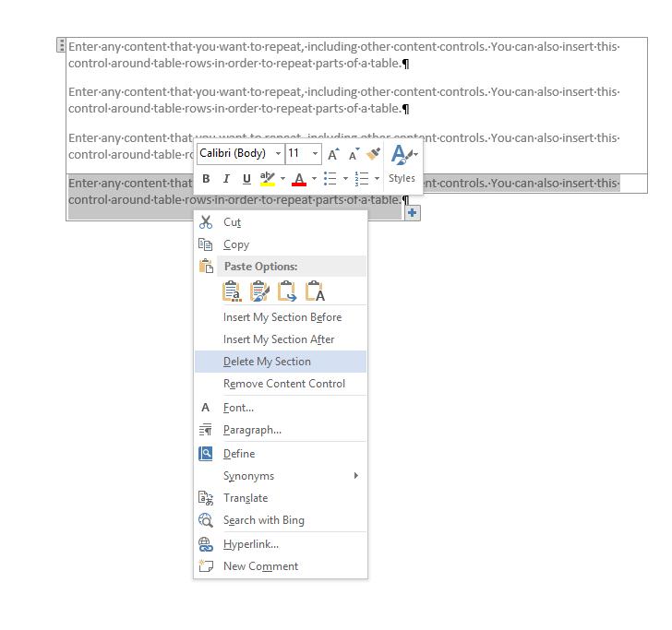Open the Synonyms menu entry
Viewport: 672px width, 630px height.
281,476
